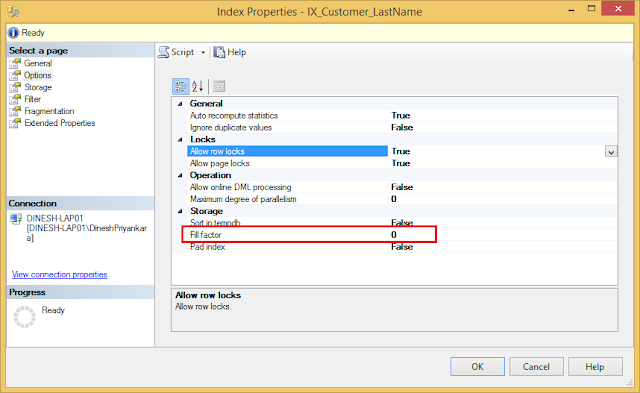640x393 pixels.
Task: Click the window icon in title bar
Action: (x=13, y=11)
